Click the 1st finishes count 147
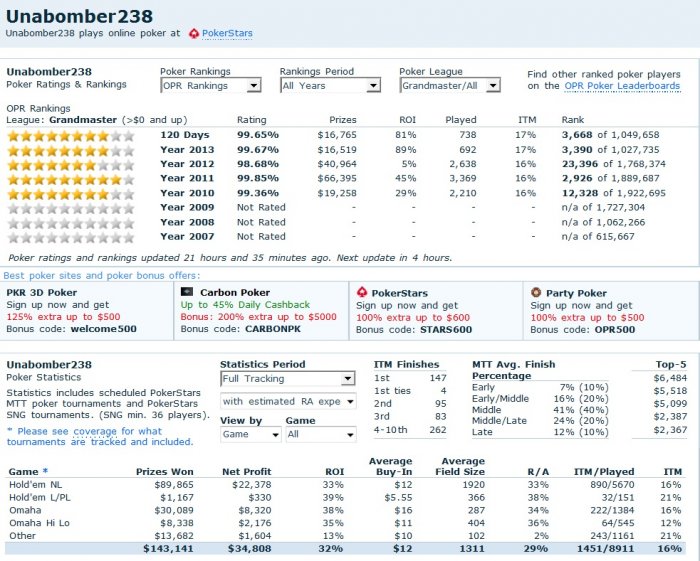The height and width of the screenshot is (561, 700). coord(438,378)
